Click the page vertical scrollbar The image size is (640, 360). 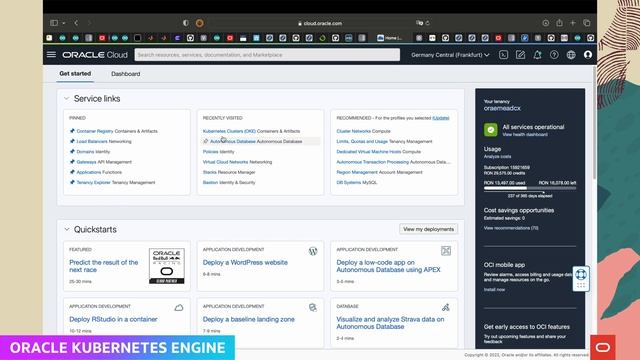click(594, 122)
